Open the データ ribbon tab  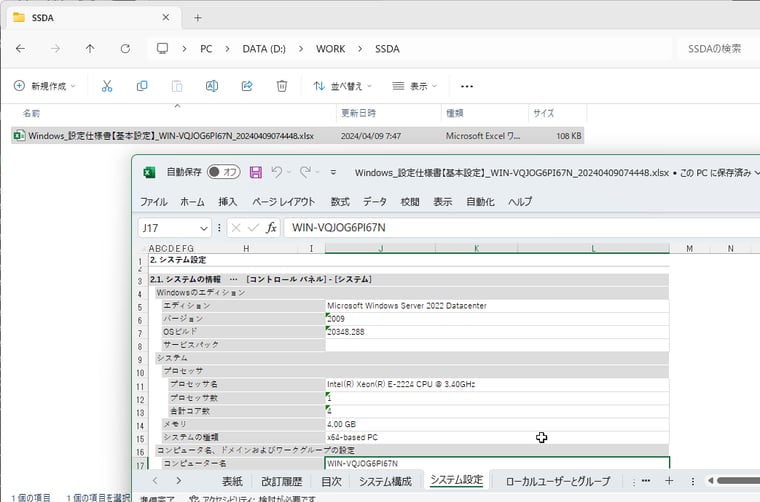click(375, 202)
